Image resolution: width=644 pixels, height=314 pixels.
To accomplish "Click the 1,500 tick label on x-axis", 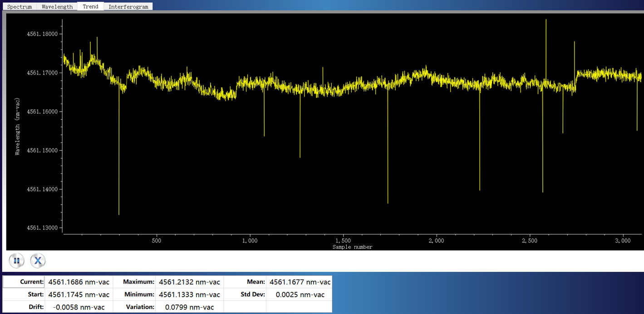I will (343, 241).
